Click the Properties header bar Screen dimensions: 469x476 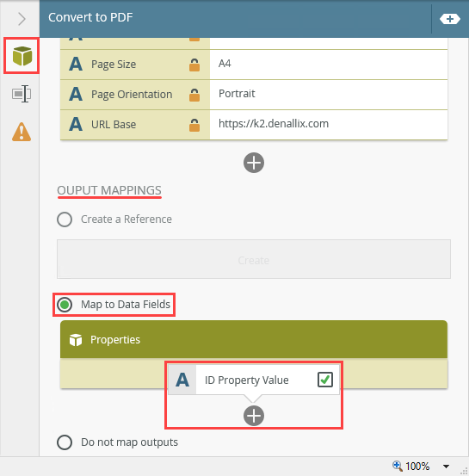[254, 339]
